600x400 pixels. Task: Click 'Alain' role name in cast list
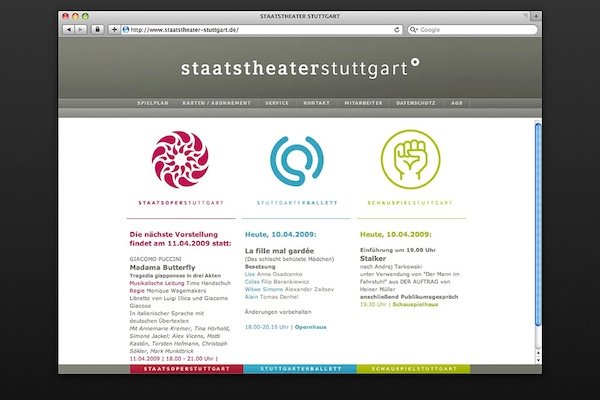251,297
